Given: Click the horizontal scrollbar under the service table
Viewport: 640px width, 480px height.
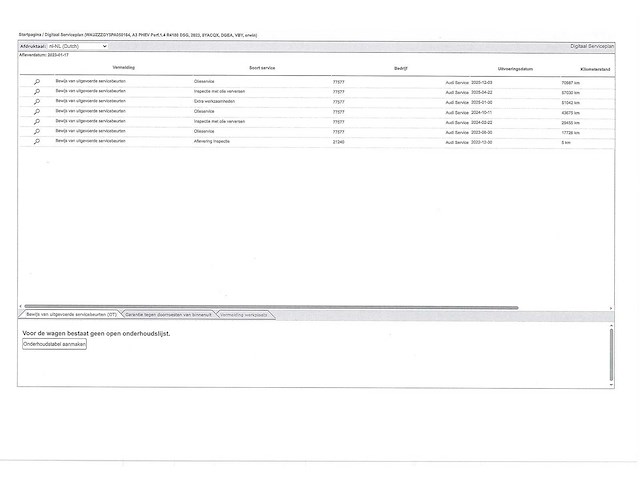Looking at the screenshot, I should [270, 306].
